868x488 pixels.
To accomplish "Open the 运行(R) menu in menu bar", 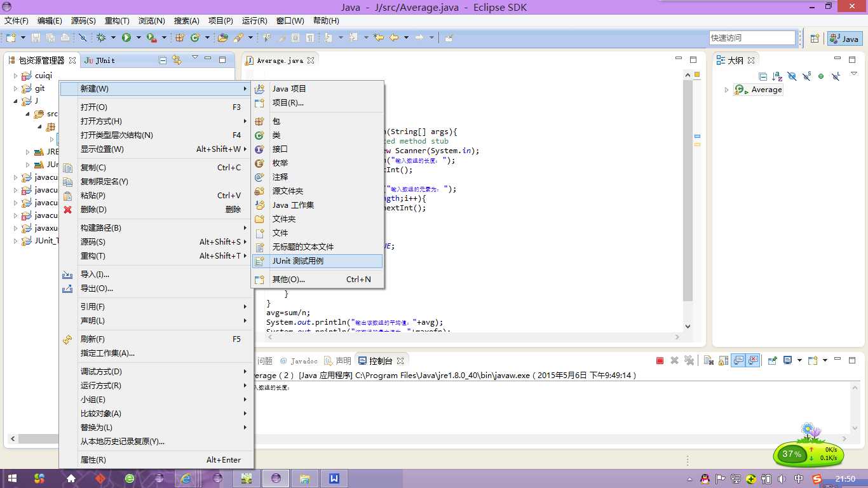I will (254, 20).
